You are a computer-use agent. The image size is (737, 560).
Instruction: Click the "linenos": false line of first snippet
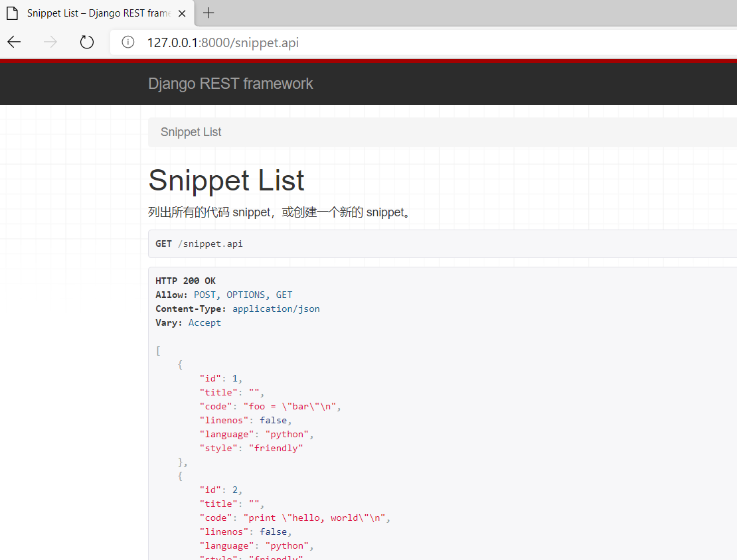246,421
